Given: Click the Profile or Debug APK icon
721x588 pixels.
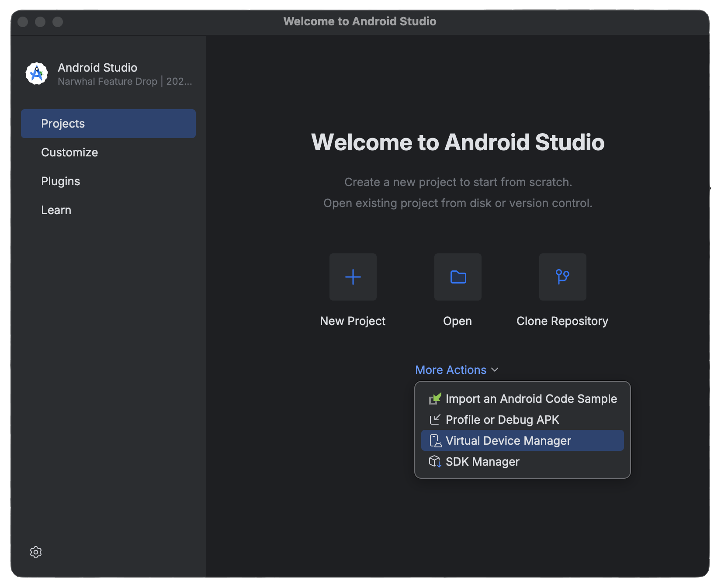Looking at the screenshot, I should (x=435, y=419).
